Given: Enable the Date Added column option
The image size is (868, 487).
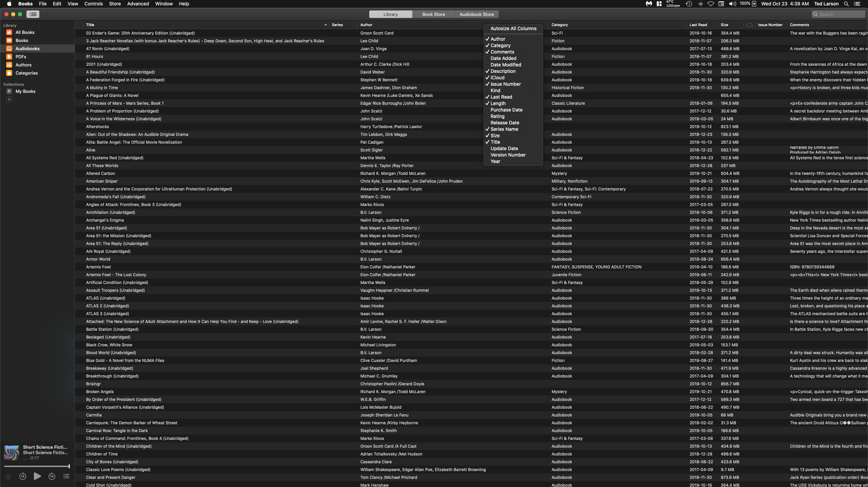Looking at the screenshot, I should pyautogui.click(x=503, y=58).
